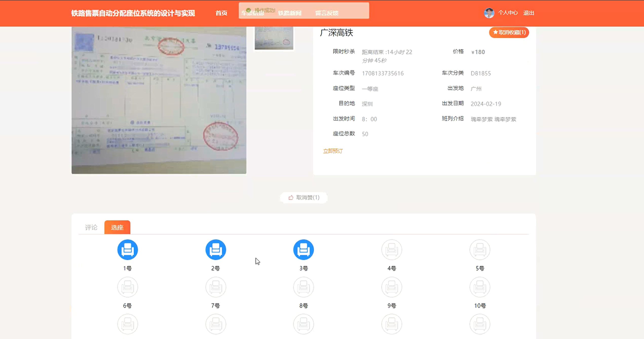The image size is (644, 339).
Task: Switch to the 选座 tab
Action: [117, 227]
